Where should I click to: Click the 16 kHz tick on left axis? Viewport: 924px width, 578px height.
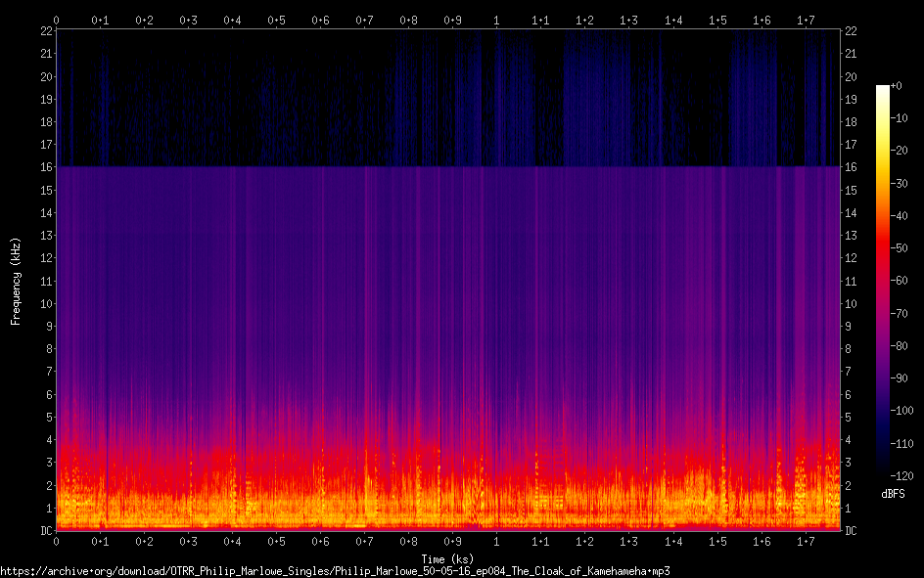coord(44,167)
